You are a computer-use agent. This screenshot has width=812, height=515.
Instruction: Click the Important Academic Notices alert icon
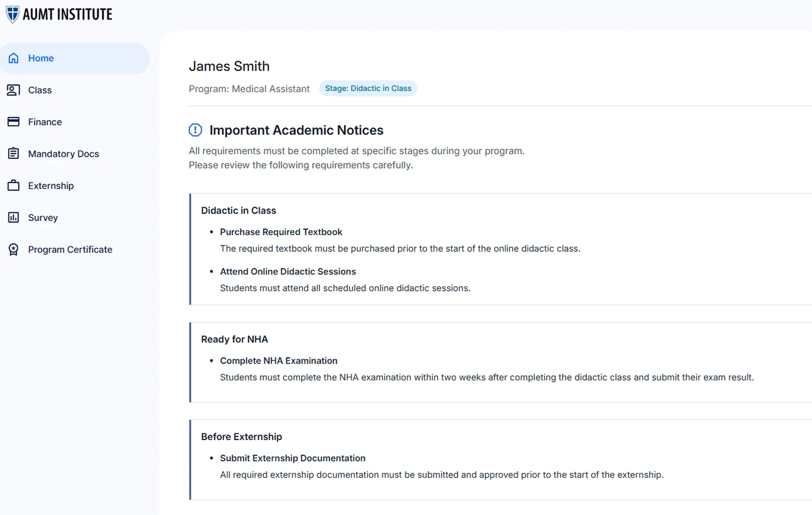click(x=195, y=130)
